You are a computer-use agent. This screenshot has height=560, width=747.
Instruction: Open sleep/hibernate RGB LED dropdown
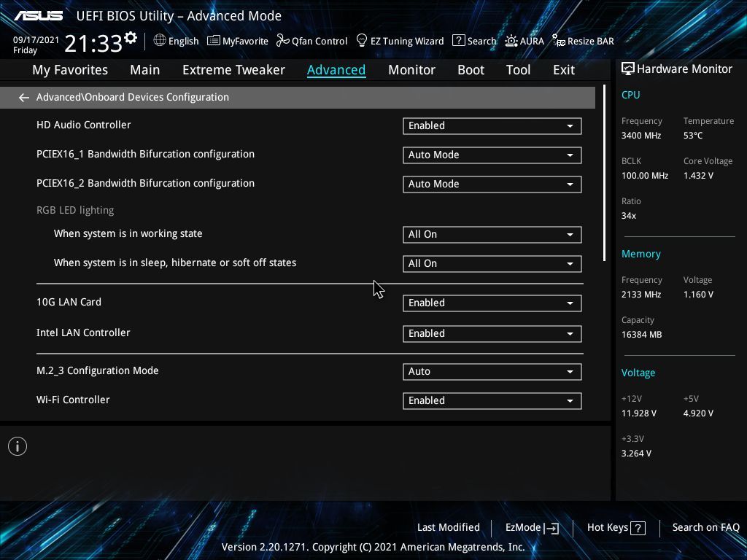pos(492,263)
